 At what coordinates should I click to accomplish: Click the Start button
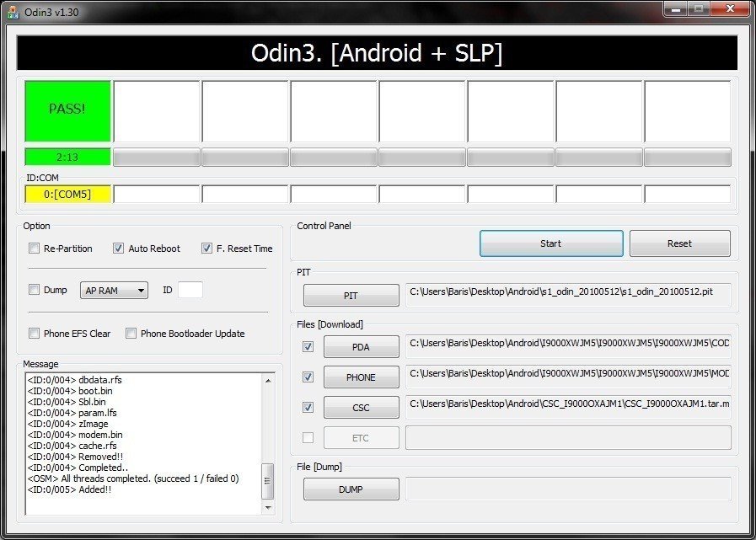click(551, 243)
